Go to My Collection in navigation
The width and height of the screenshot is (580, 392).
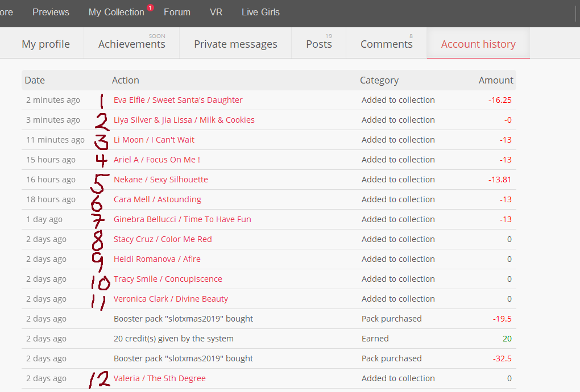(x=116, y=12)
